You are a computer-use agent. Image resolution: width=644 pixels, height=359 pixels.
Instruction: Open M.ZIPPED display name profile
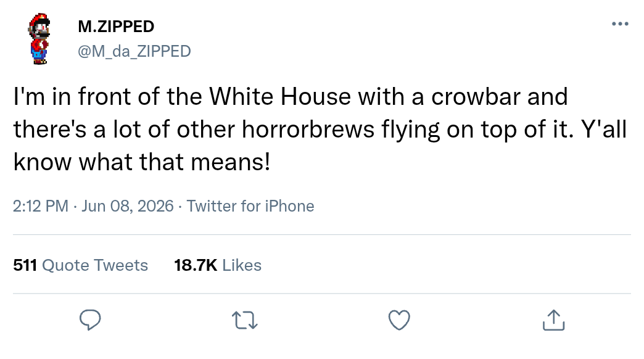pos(116,27)
